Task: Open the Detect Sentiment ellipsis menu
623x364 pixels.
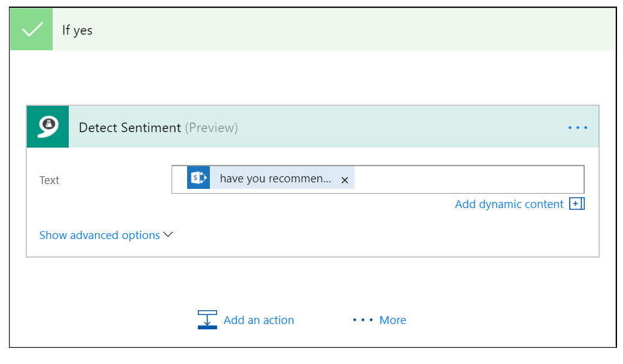Action: 578,127
